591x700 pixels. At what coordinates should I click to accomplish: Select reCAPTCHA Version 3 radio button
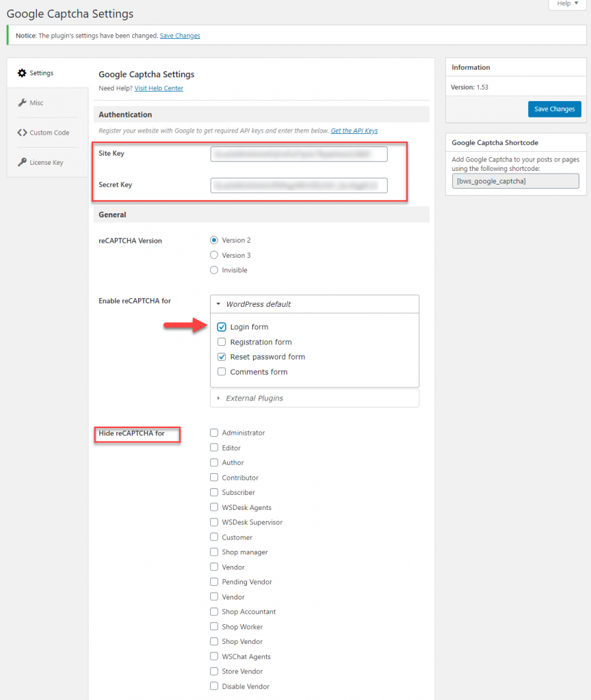(x=214, y=255)
